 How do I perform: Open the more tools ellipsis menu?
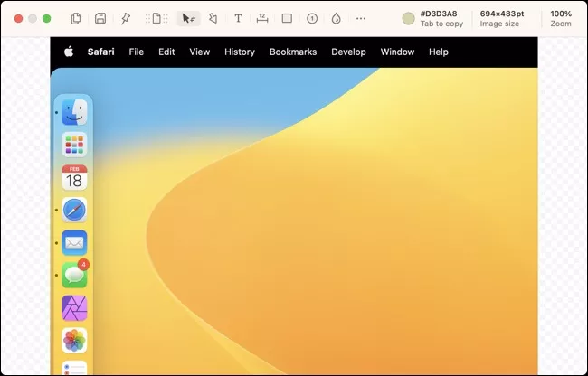click(x=361, y=18)
